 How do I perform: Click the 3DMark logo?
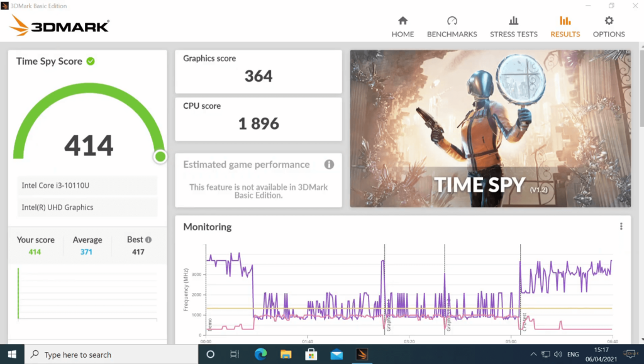pos(59,25)
